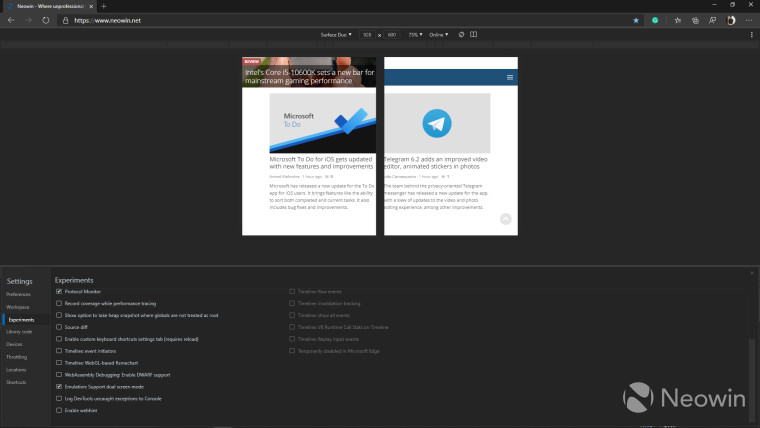Screen dimensions: 760x428
Task: Reload the Neowin page
Action: pos(46,20)
